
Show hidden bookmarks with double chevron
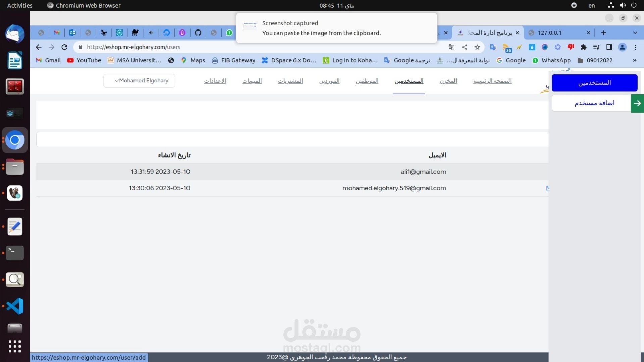coord(635,60)
